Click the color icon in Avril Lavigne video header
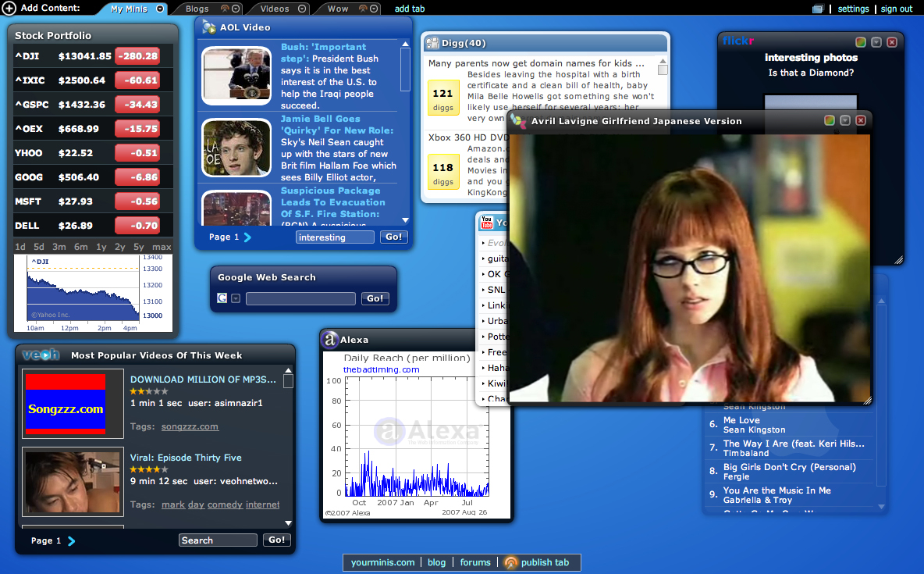924x574 pixels. pos(829,120)
